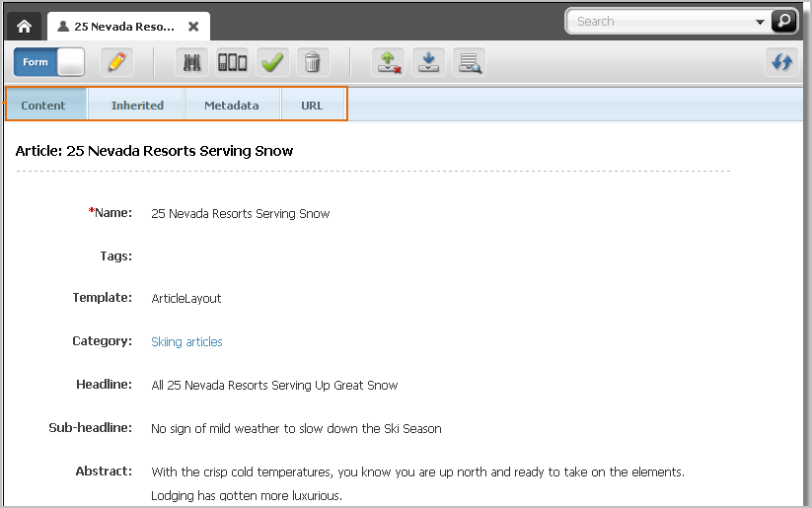Screen dimensions: 812x508
Task: Go to the Home tab icon
Action: pyautogui.click(x=24, y=26)
